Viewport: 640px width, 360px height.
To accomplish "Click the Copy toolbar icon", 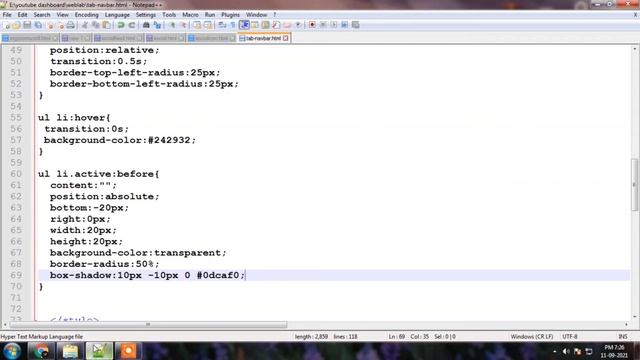I will click(96, 25).
